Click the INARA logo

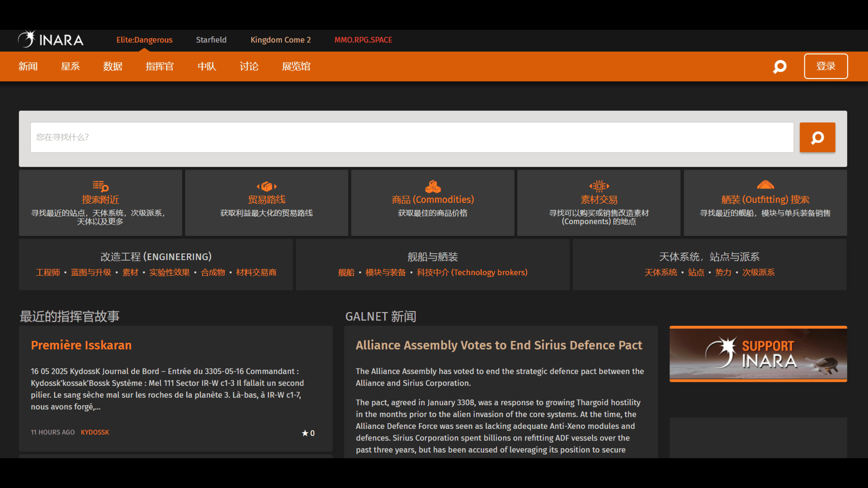coord(51,40)
